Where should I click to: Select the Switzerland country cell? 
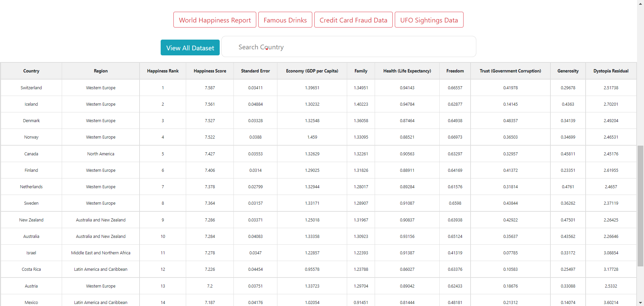click(31, 88)
